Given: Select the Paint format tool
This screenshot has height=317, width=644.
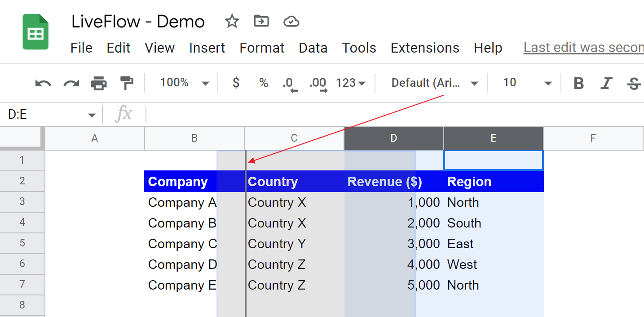Looking at the screenshot, I should click(126, 83).
